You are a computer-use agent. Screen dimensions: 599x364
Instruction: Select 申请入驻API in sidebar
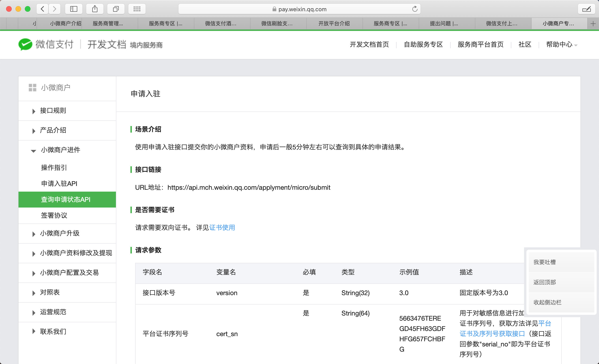click(59, 184)
